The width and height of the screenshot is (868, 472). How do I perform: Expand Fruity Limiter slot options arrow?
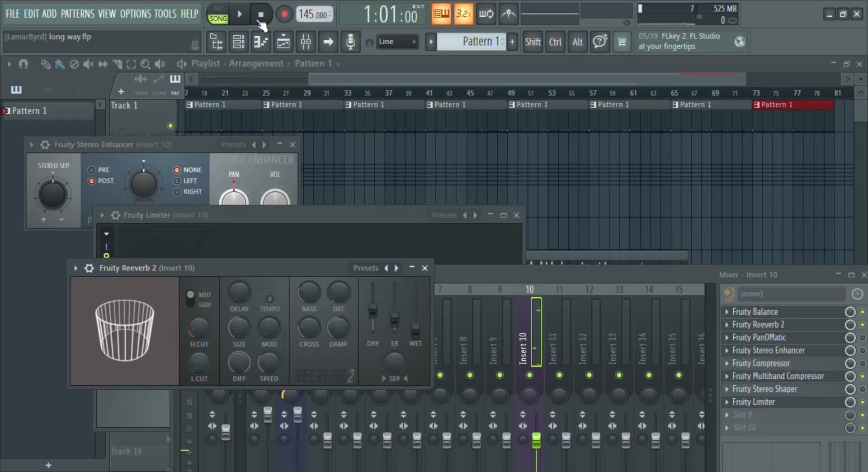pyautogui.click(x=727, y=402)
